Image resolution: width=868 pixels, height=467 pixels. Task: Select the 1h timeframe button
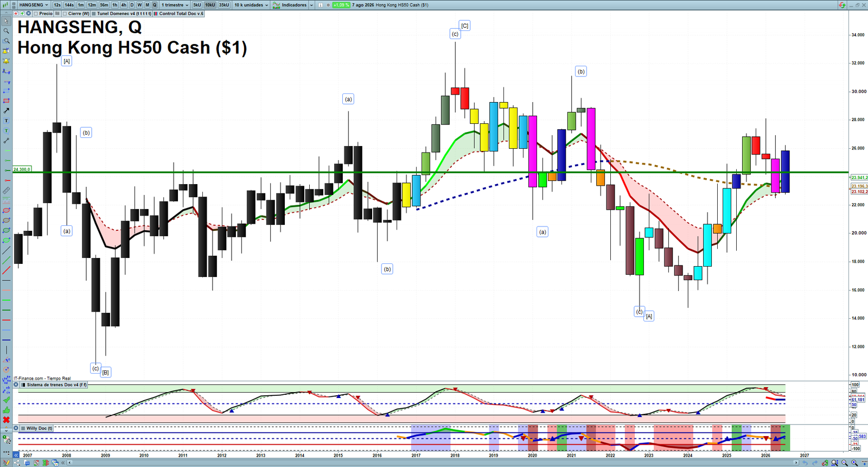[114, 5]
